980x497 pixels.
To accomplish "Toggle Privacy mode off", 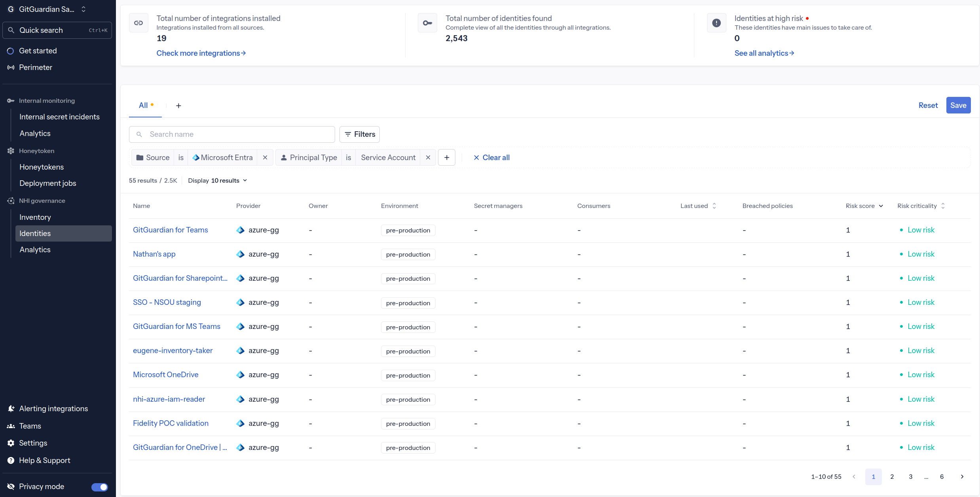I will (x=100, y=487).
